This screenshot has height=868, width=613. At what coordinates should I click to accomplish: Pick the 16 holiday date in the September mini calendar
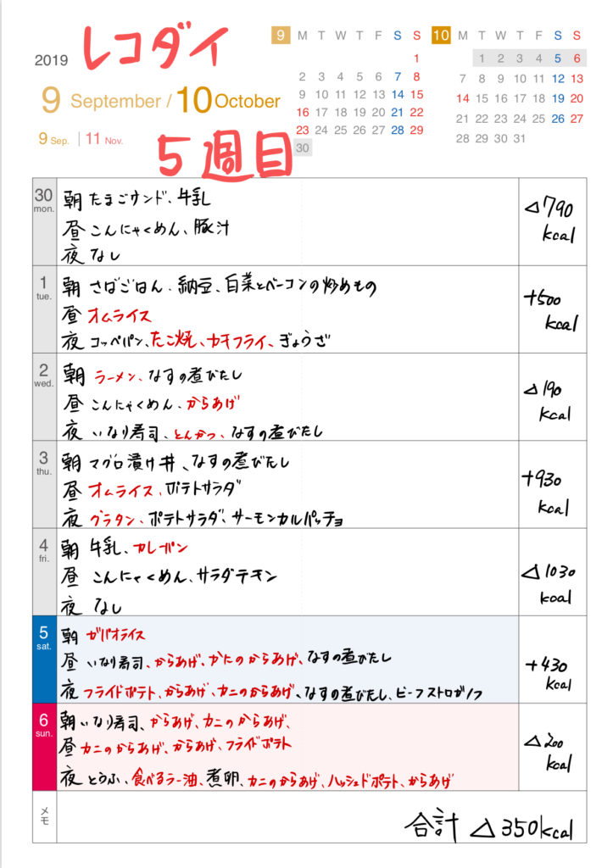coord(303,113)
